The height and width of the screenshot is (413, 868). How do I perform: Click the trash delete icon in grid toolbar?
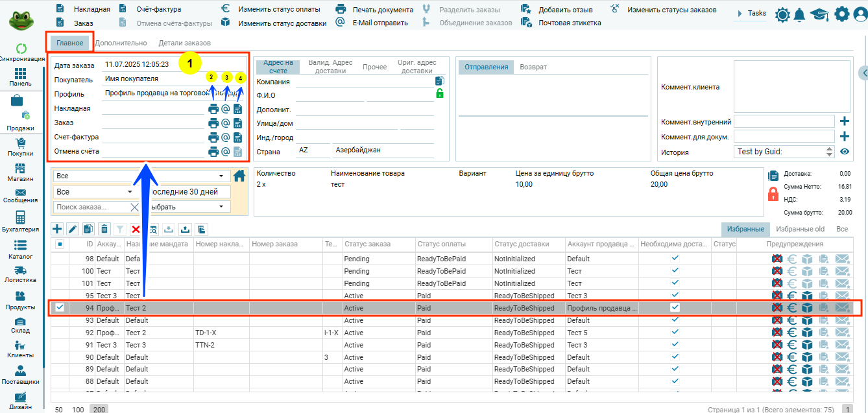(104, 229)
